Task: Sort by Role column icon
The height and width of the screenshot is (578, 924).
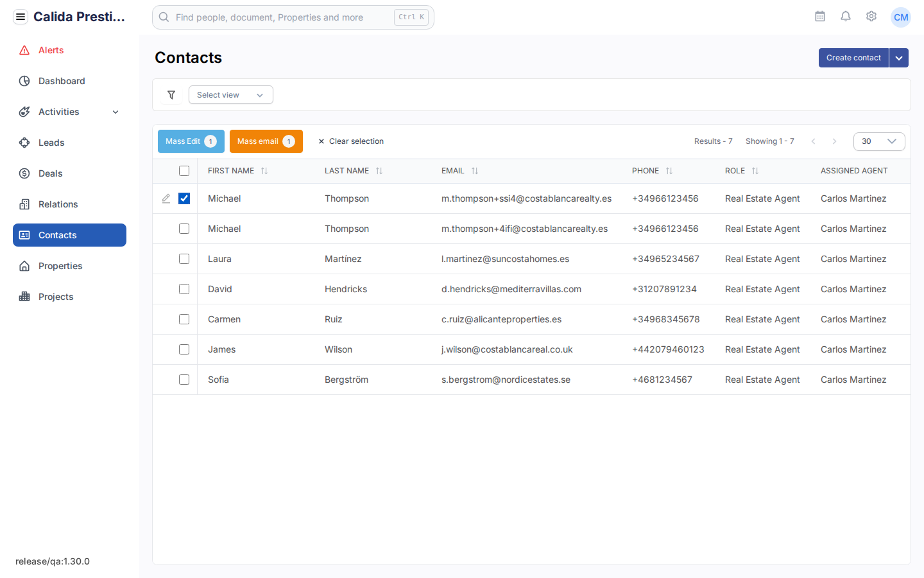Action: [755, 171]
